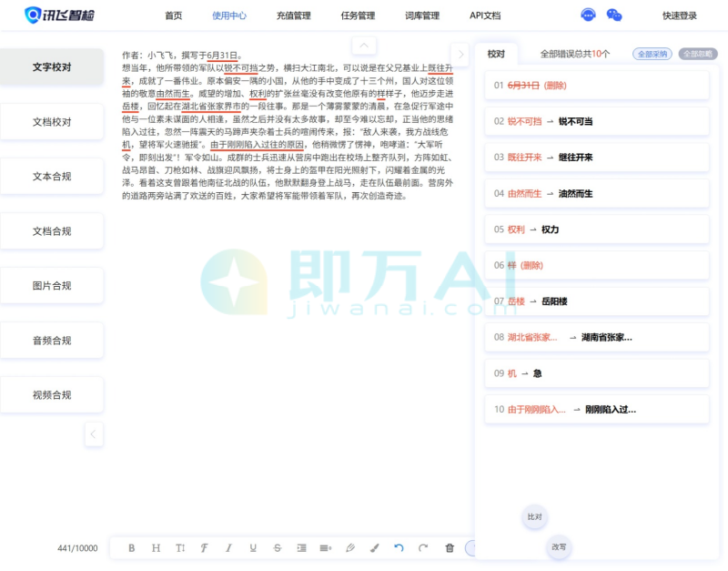The image size is (728, 571).
Task: Click the undo arrow icon
Action: pos(399,548)
